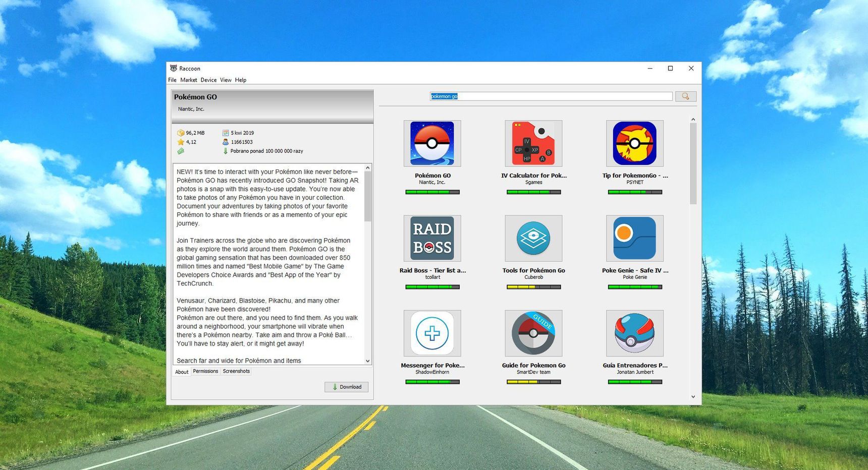
Task: Select Tip for PokemonGo app icon
Action: point(635,143)
